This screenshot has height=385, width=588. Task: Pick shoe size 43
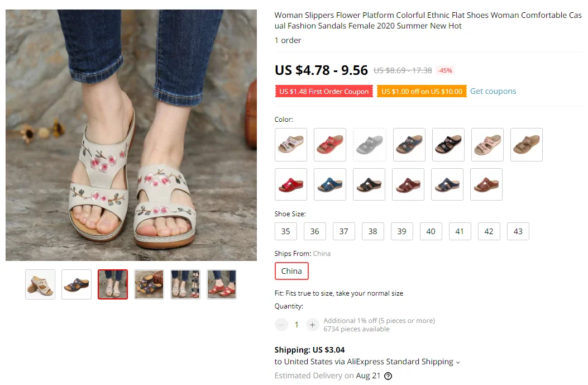coord(518,231)
